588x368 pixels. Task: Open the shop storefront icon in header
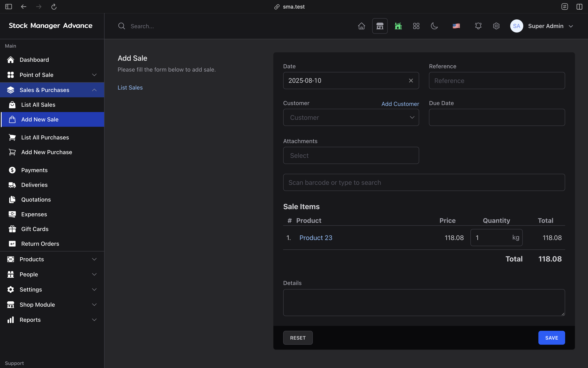tap(380, 26)
